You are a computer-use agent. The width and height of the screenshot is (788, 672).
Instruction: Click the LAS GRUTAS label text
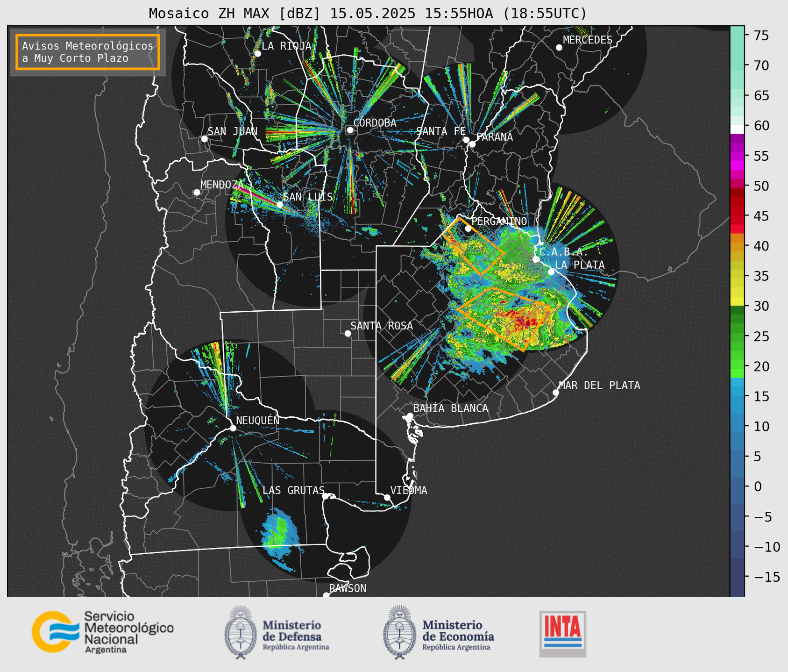point(293,490)
